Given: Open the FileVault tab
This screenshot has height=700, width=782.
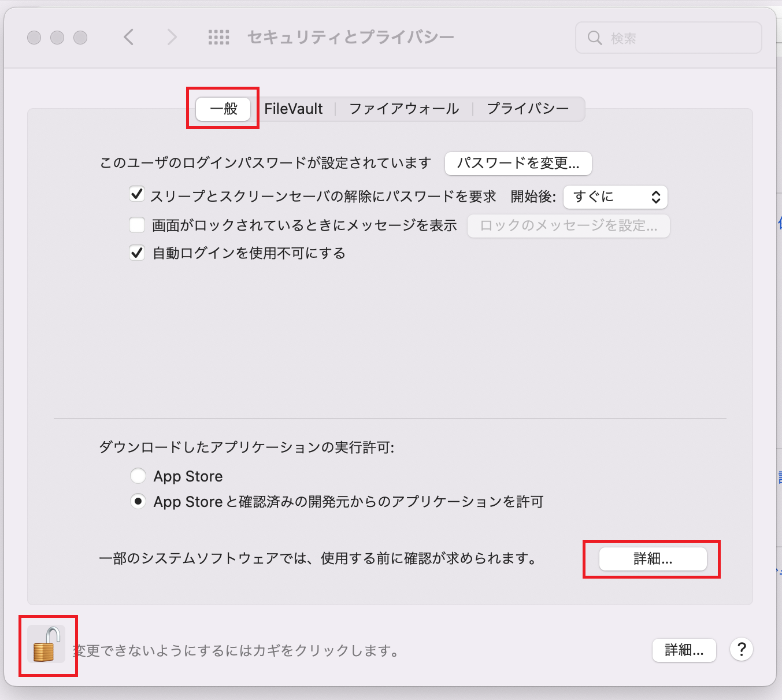Looking at the screenshot, I should [x=294, y=109].
